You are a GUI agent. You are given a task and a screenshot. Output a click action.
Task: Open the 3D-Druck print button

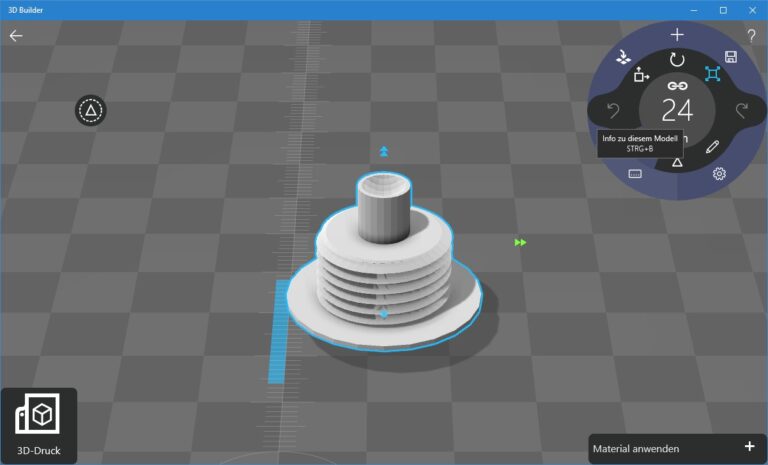tap(39, 426)
